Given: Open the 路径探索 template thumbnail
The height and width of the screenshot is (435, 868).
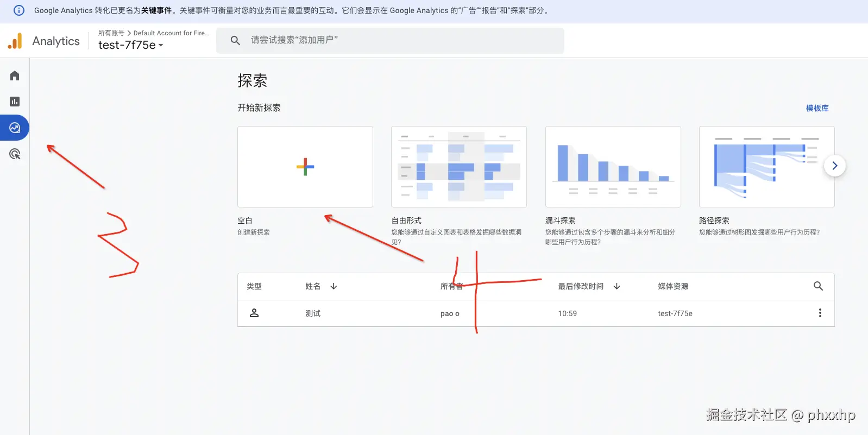Looking at the screenshot, I should pos(767,167).
